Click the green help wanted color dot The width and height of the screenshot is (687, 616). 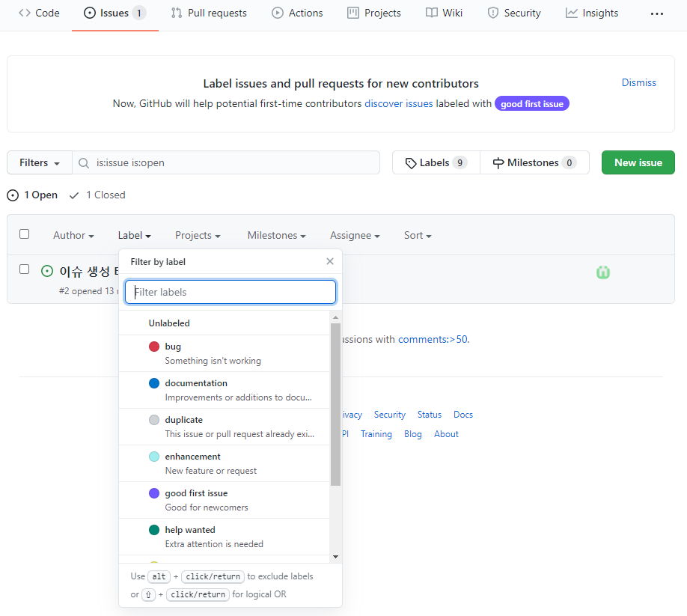point(154,530)
